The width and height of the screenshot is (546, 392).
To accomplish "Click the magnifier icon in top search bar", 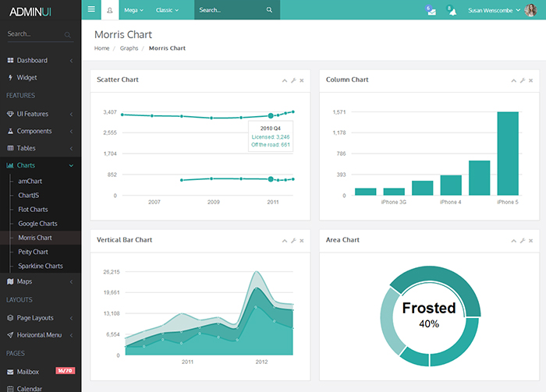I will pyautogui.click(x=269, y=10).
